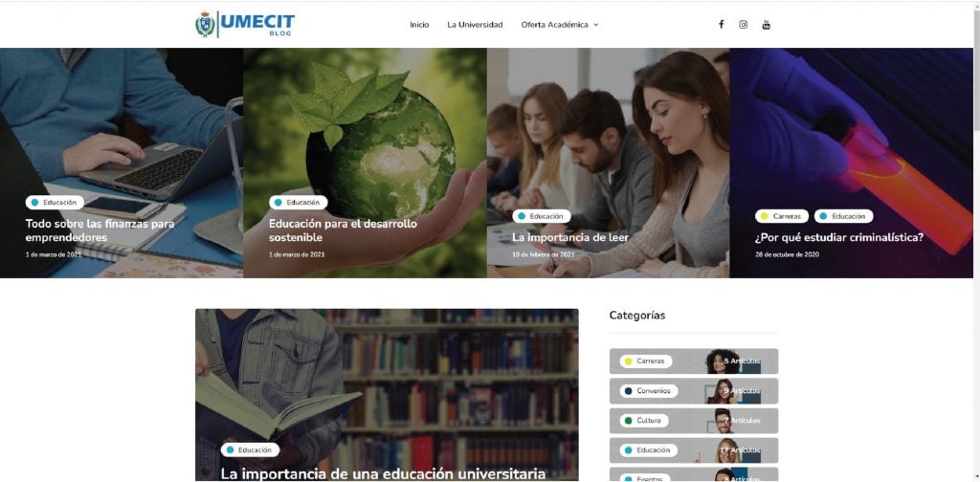Click the Educación tag on the globe post
The width and height of the screenshot is (980, 482).
299,203
